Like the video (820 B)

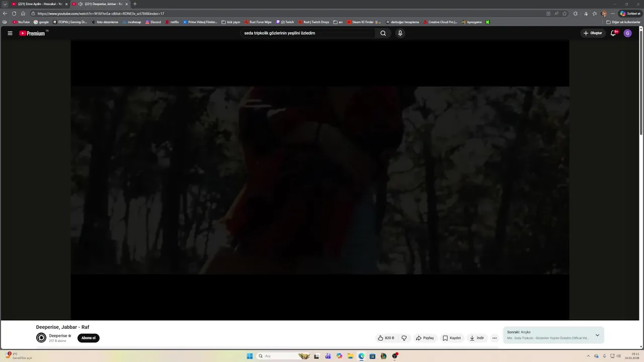[x=386, y=338]
